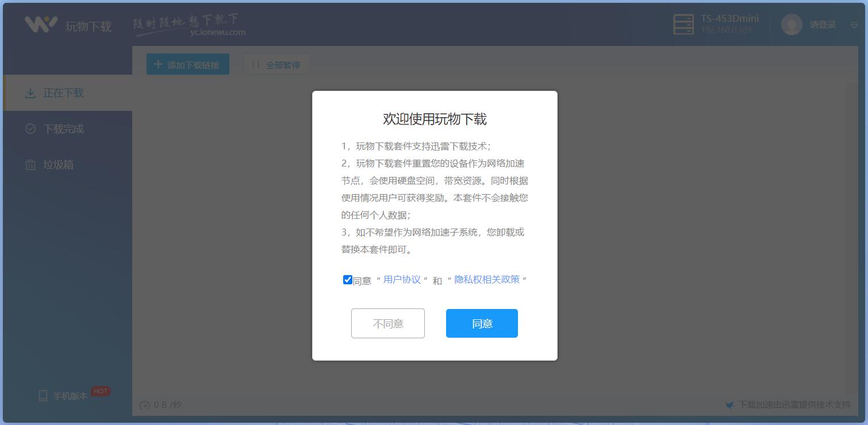Viewport: 868px width, 425px height.
Task: Click the download arrow icon beside 正在下载
Action: [x=30, y=93]
